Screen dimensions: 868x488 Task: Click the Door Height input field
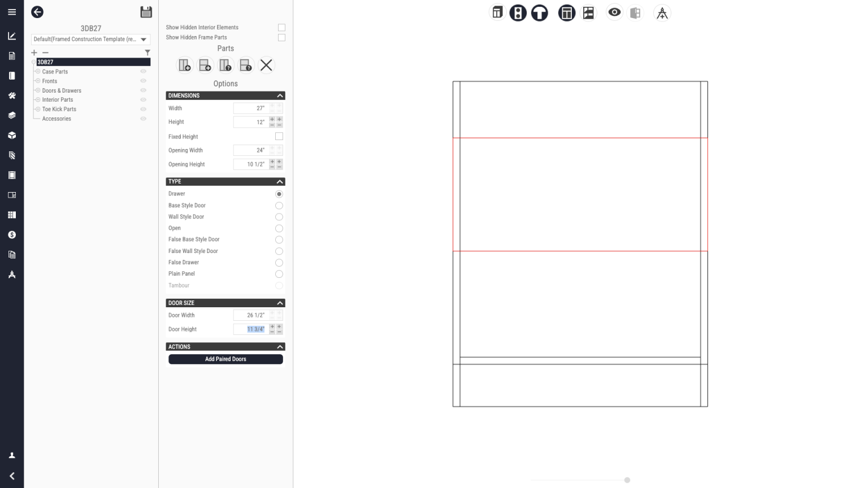[250, 329]
